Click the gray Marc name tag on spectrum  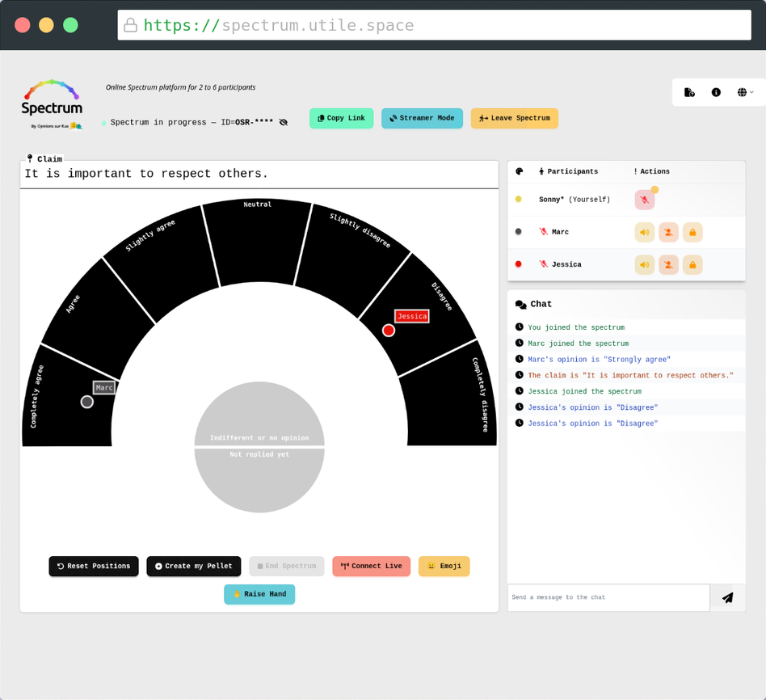(x=104, y=388)
